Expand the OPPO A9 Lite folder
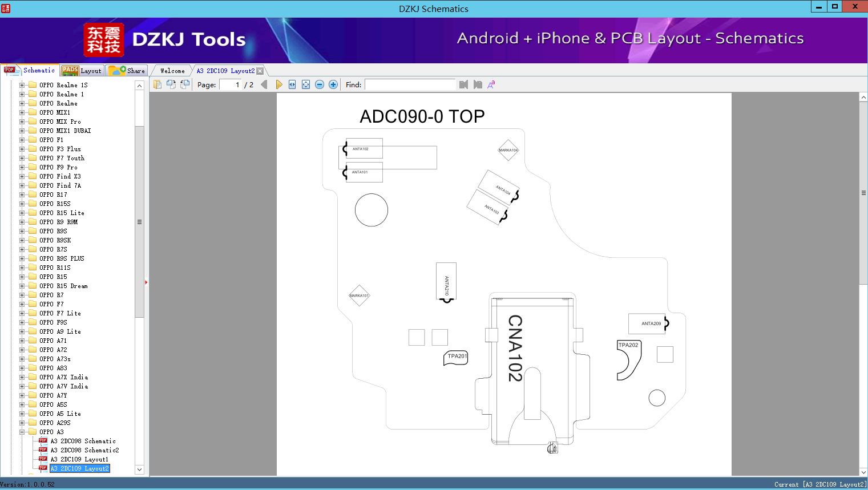 [22, 331]
